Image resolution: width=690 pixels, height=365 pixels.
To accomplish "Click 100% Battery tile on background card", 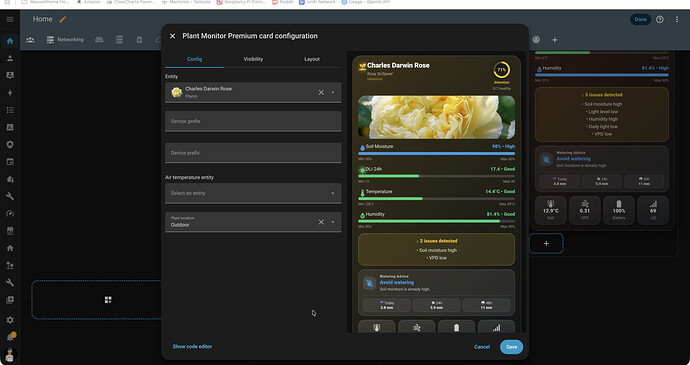I will coord(619,210).
